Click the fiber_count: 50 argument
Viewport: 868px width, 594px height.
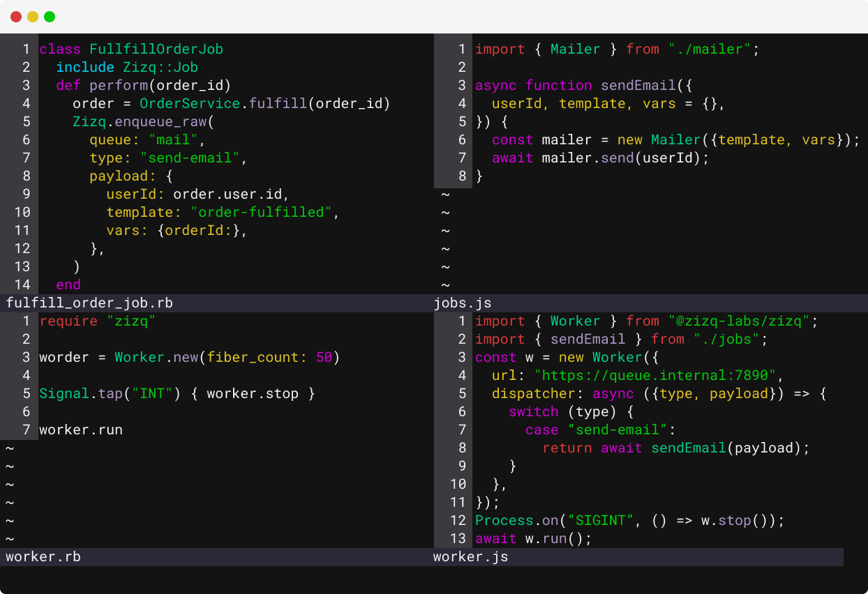point(269,357)
